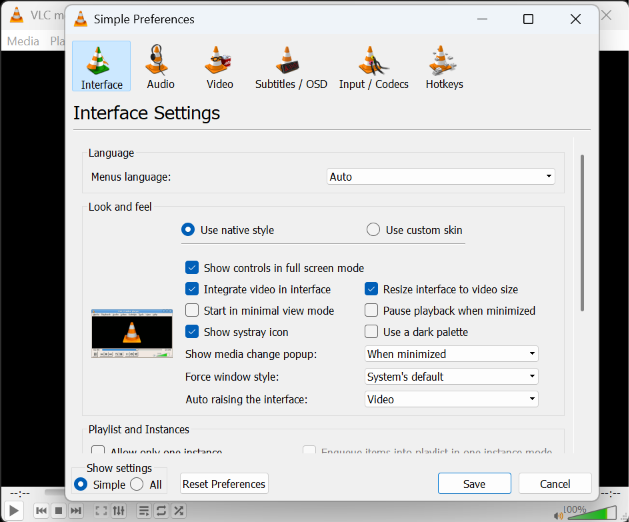Click the Play button in VLC main window
Image resolution: width=629 pixels, height=522 pixels.
(x=13, y=511)
